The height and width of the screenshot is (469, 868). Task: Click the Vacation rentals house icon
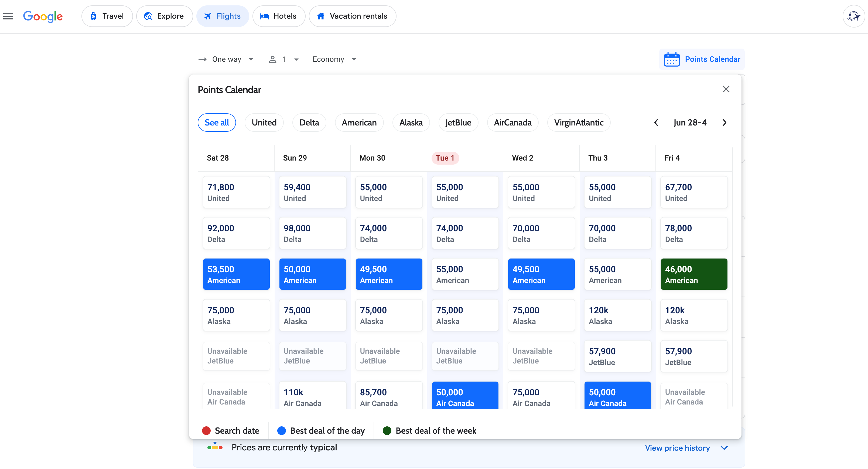click(x=321, y=15)
